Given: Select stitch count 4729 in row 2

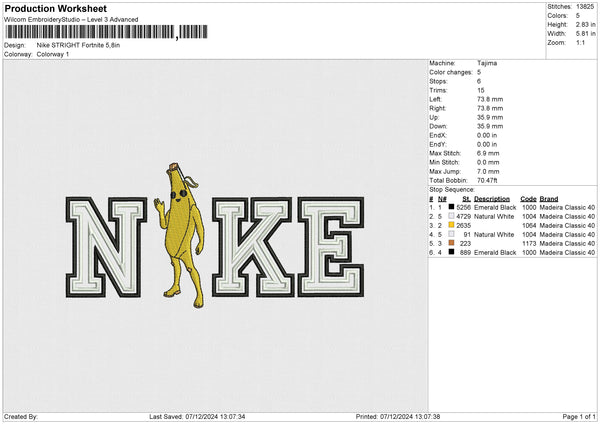Looking at the screenshot, I should [x=464, y=217].
